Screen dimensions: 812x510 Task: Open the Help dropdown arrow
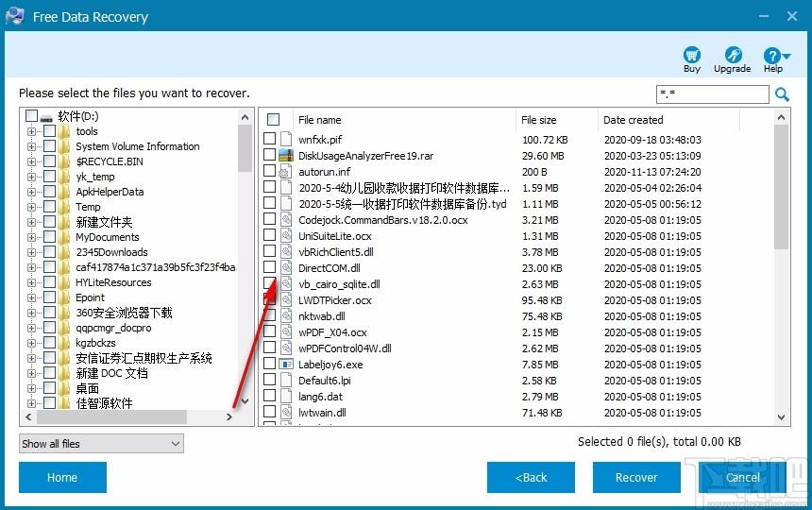coord(787,56)
